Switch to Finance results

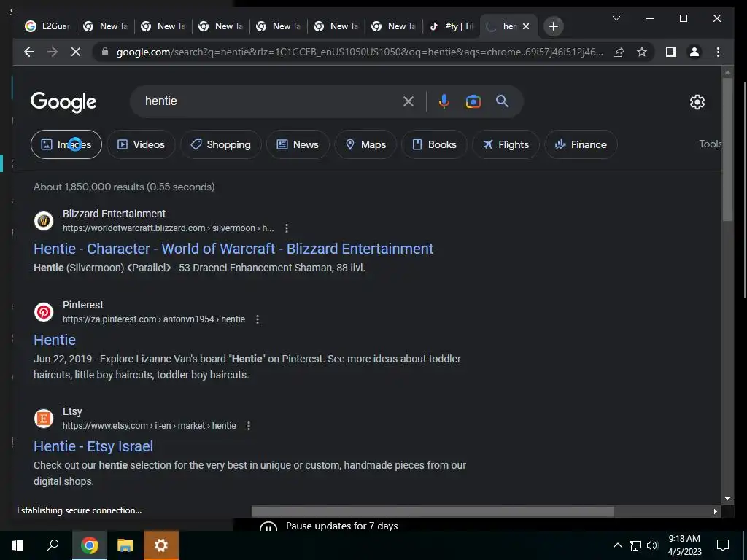pos(581,144)
